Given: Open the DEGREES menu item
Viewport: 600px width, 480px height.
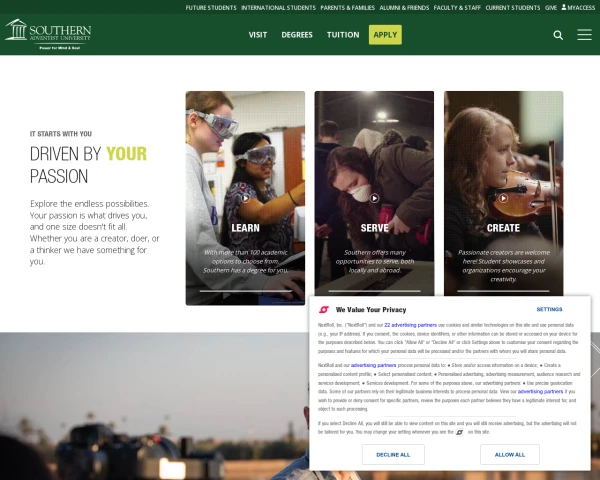Looking at the screenshot, I should (x=297, y=35).
